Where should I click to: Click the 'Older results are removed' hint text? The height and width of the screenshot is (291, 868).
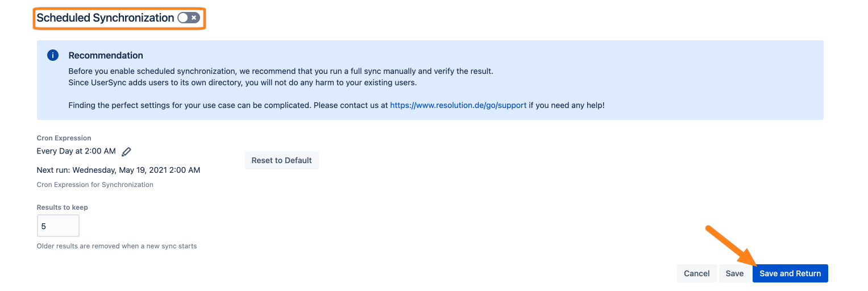(117, 246)
